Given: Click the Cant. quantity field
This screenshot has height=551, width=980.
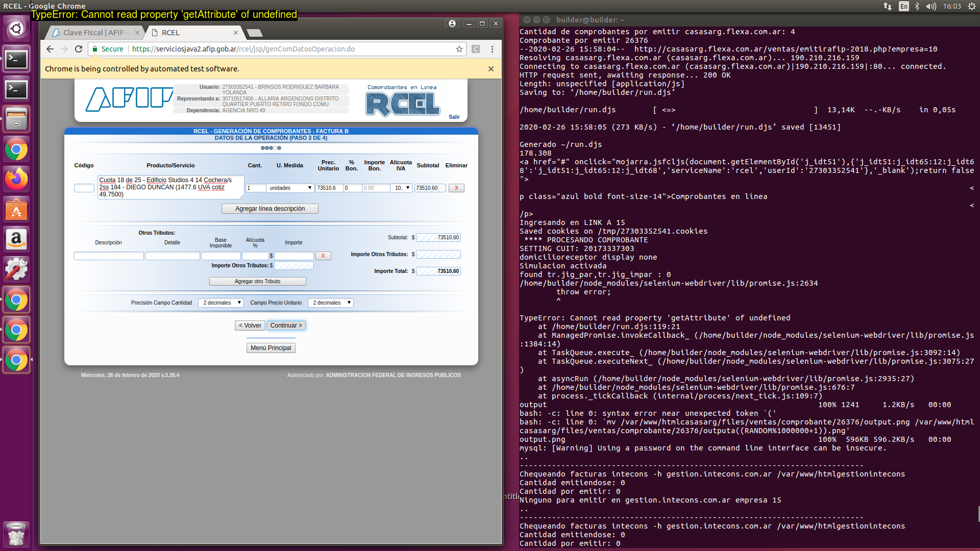Looking at the screenshot, I should [255, 188].
